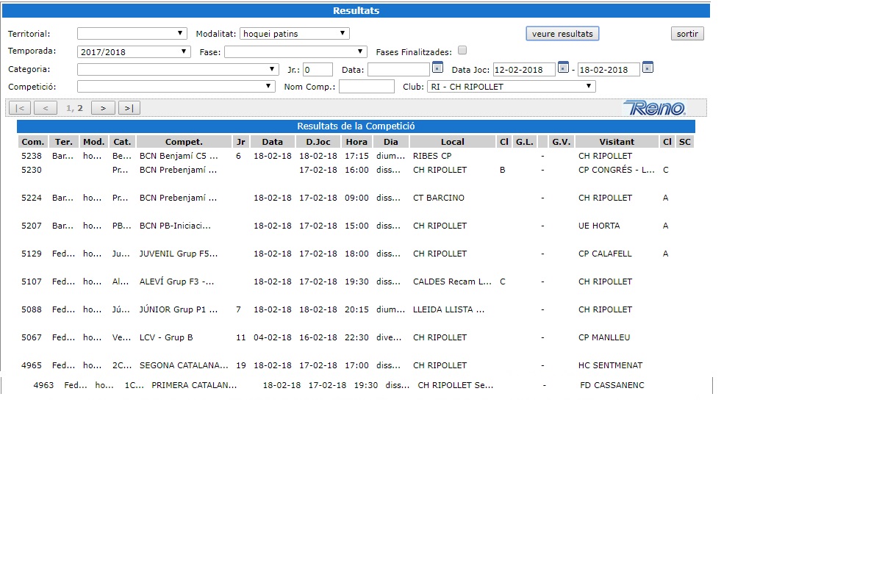Click the Nom Comp. text field

coord(366,87)
